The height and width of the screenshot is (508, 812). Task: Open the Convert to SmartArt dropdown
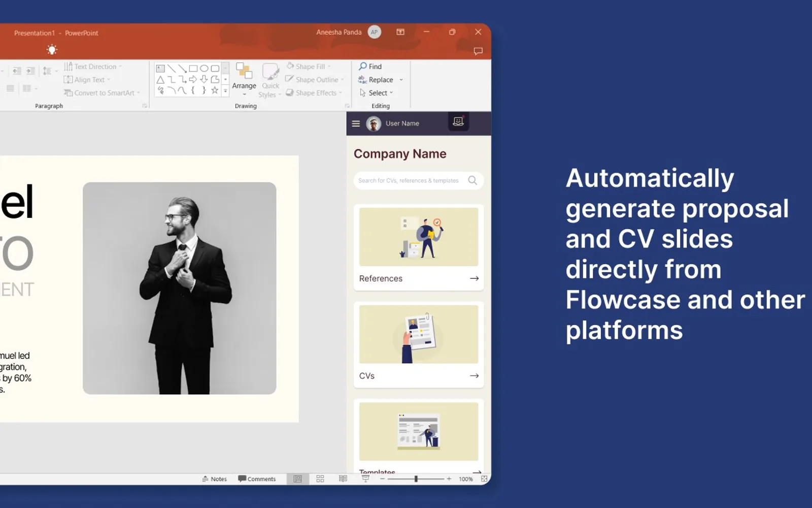click(101, 93)
